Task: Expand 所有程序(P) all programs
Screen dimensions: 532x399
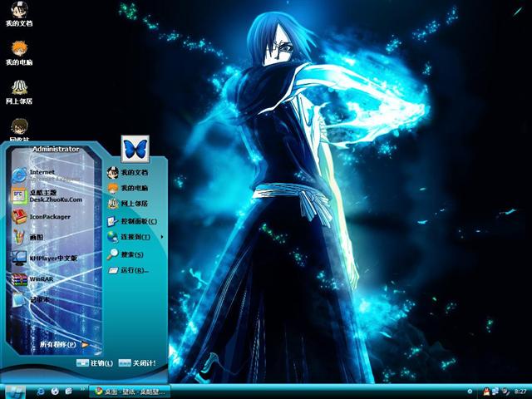Action: [x=64, y=344]
